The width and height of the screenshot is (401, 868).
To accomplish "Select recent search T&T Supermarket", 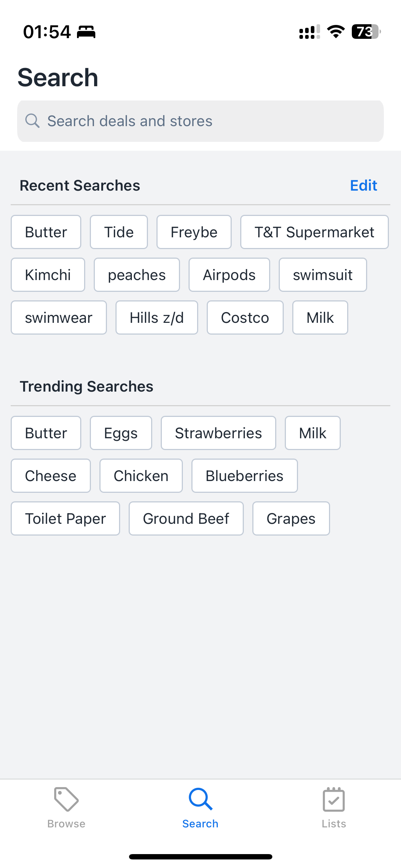I will [x=314, y=232].
